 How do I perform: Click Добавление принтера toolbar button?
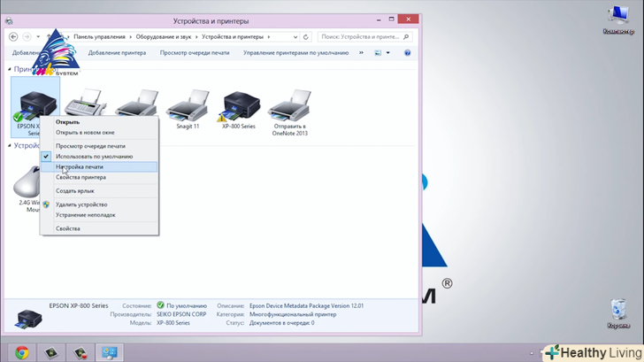click(x=117, y=52)
